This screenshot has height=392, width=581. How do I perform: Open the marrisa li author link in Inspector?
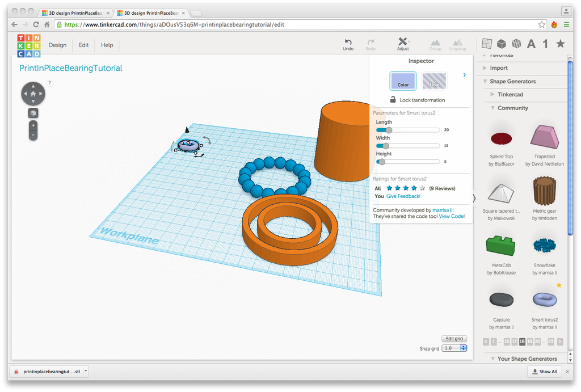pos(443,210)
